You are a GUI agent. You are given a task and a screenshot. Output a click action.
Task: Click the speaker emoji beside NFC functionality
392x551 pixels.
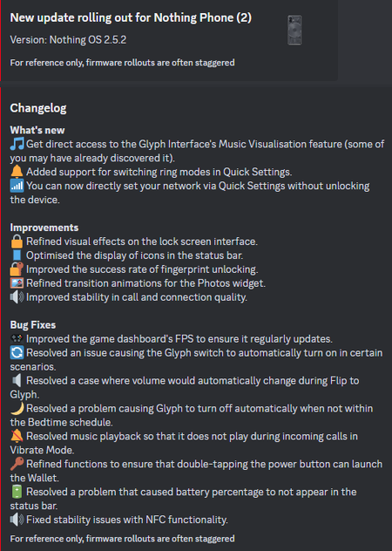17,520
